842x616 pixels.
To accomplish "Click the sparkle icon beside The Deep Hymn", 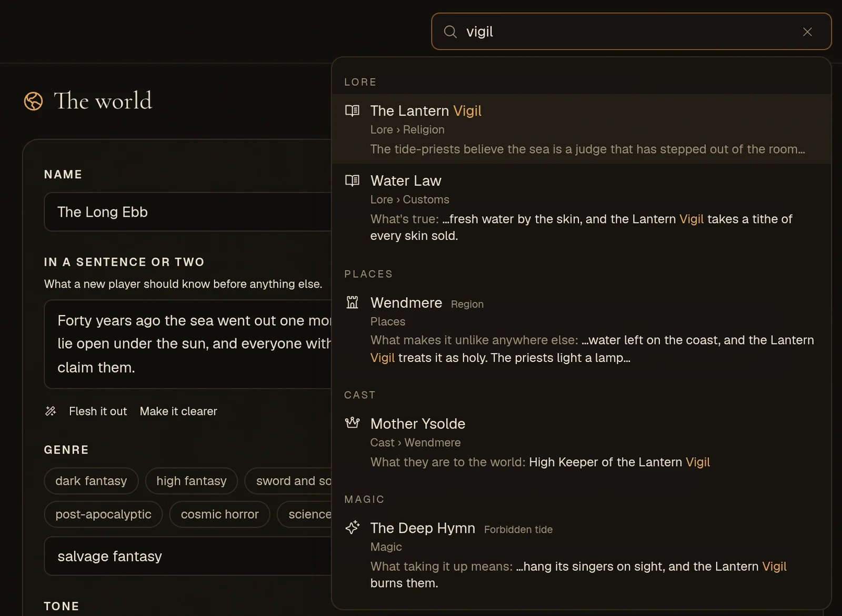I will [x=352, y=527].
